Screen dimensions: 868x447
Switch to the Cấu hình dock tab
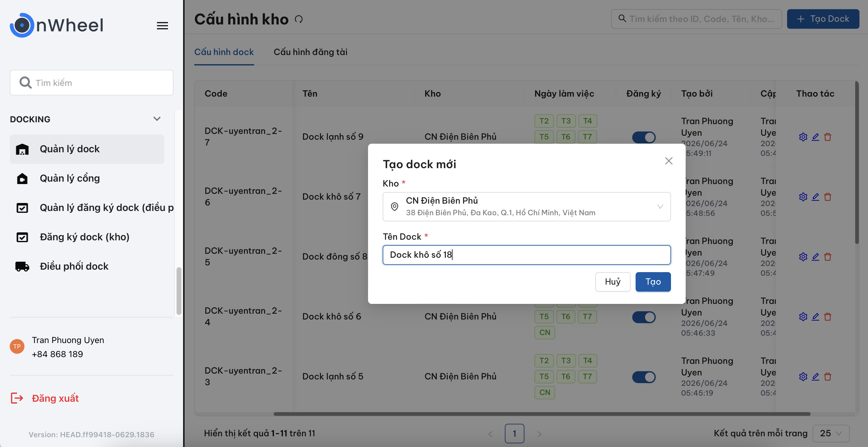(x=224, y=52)
